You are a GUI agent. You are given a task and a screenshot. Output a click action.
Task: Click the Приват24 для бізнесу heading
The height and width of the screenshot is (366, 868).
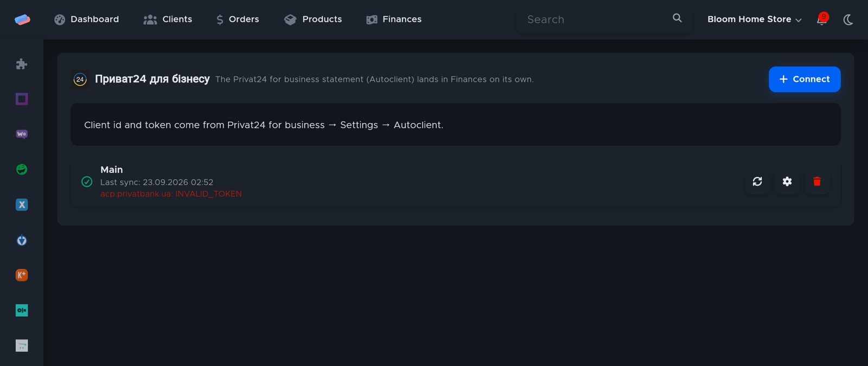152,79
